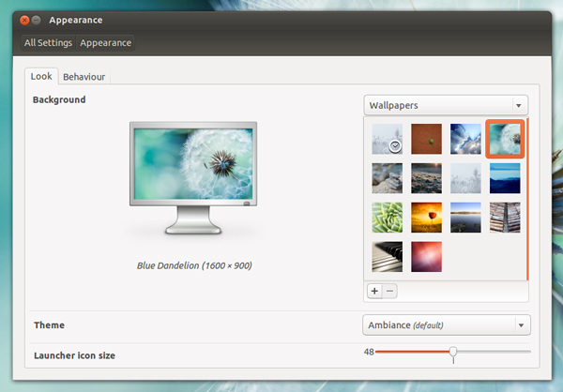Minimize the Appearance window
Viewport: 563px width, 392px height.
click(x=36, y=20)
